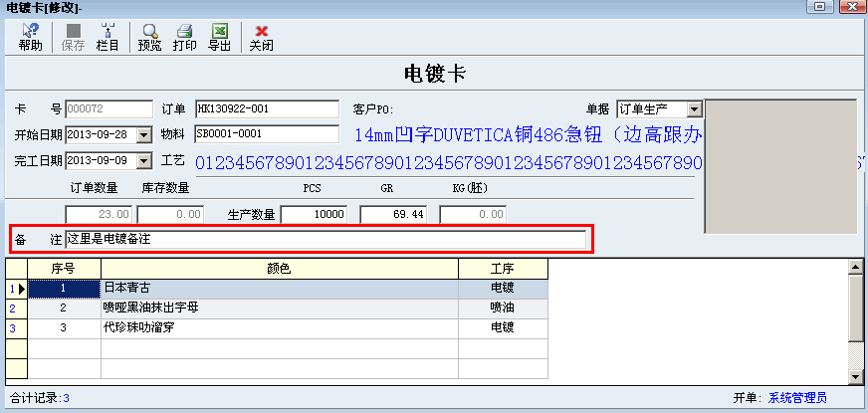Click the KG(胚) field

tap(473, 214)
